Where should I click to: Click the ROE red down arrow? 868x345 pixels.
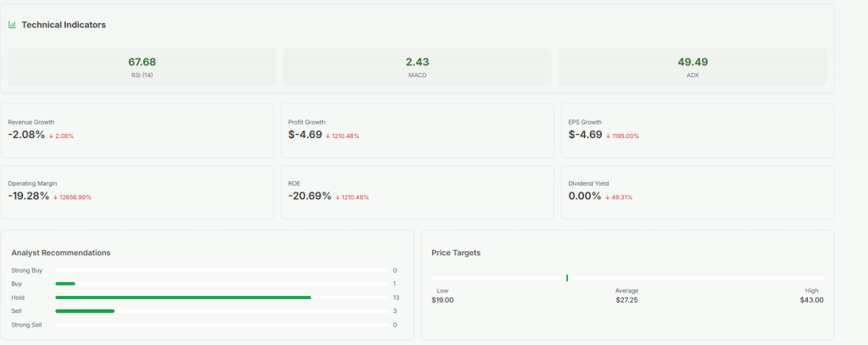coord(338,198)
